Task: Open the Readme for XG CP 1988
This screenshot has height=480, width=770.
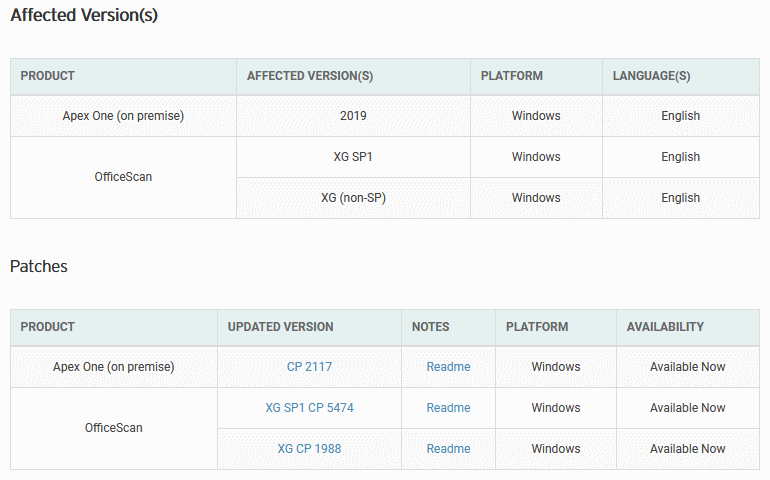Action: [x=448, y=449]
